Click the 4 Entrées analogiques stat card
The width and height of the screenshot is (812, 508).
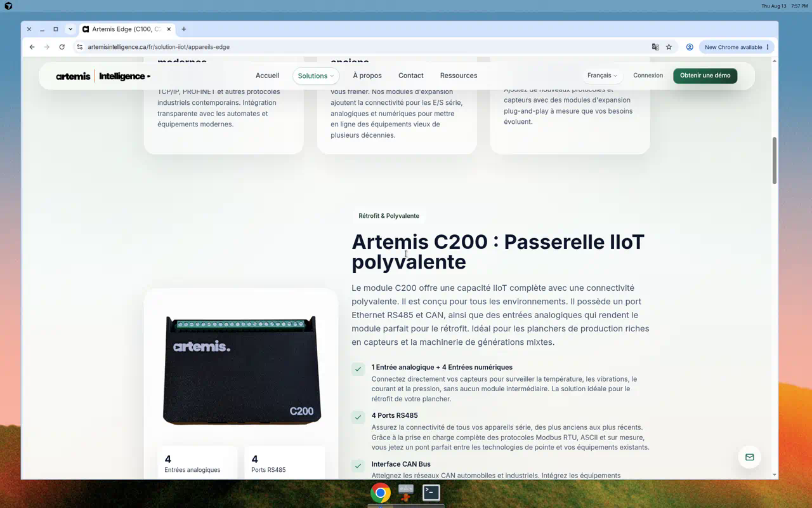(197, 463)
